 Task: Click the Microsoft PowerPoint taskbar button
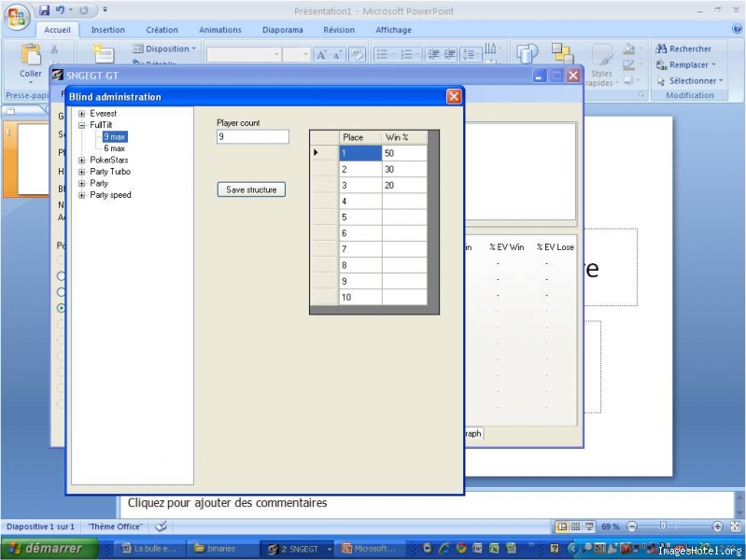(371, 549)
